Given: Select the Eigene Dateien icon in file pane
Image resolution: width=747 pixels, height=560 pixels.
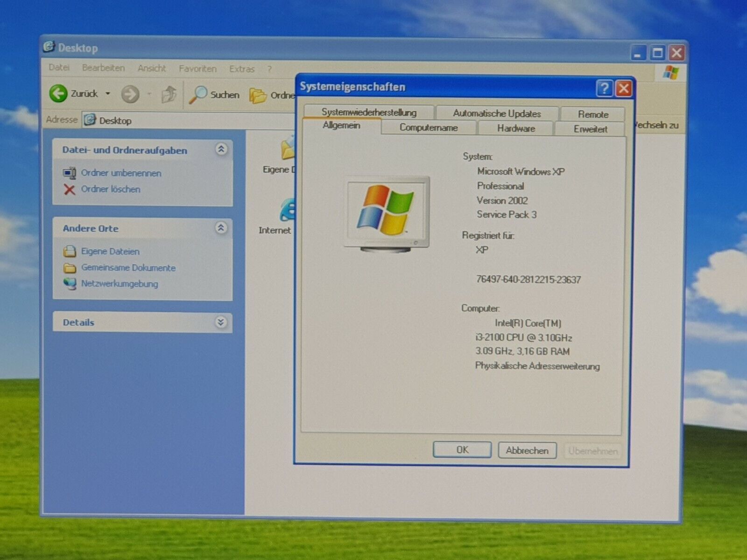Looking at the screenshot, I should pos(288,148).
